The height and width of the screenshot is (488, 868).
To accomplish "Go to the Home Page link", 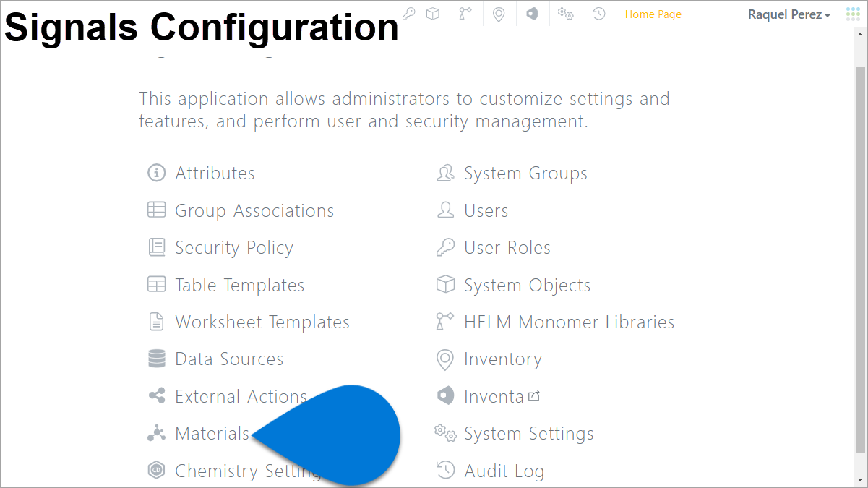I will point(653,14).
